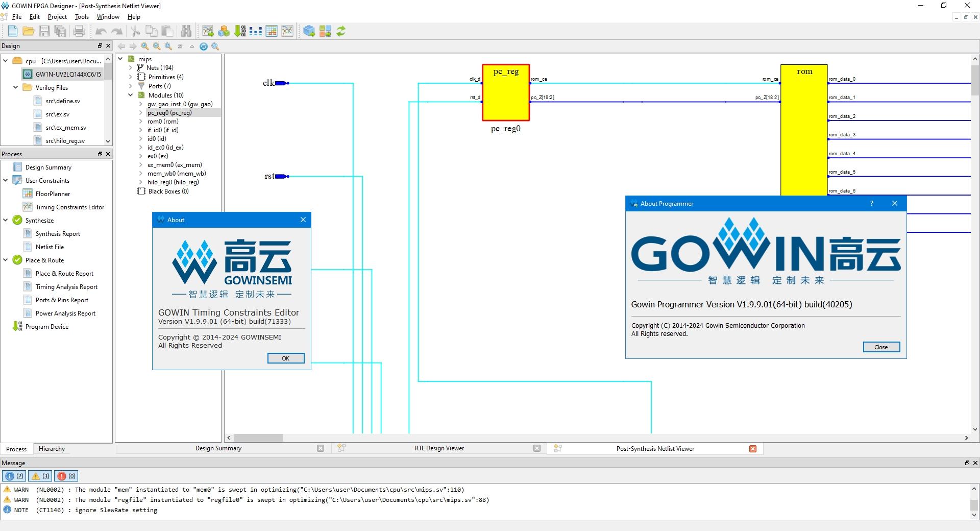Click the Redo arrow icon
Viewport: 980px width, 531px height.
(x=117, y=31)
